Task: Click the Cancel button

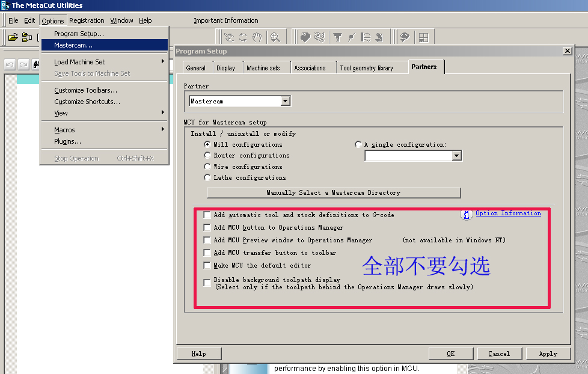Action: tap(499, 354)
